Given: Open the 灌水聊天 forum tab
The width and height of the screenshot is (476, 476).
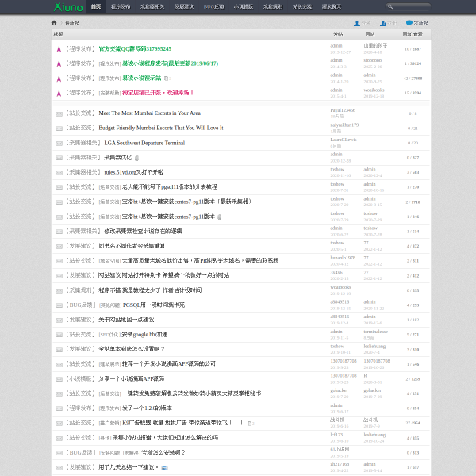Looking at the screenshot, I should [332, 6].
